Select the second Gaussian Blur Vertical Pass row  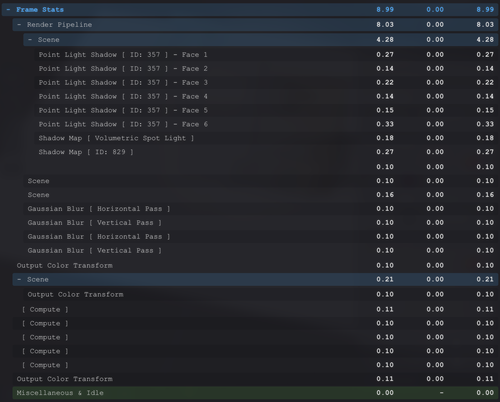261,251
